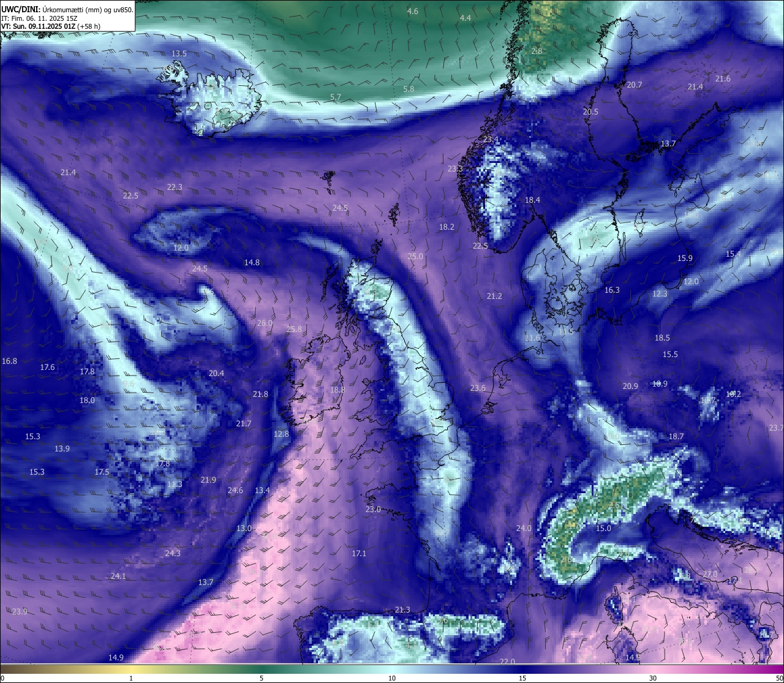This screenshot has width=784, height=683.
Task: Click the value 13.4 west of Brittany
Action: [x=262, y=491]
